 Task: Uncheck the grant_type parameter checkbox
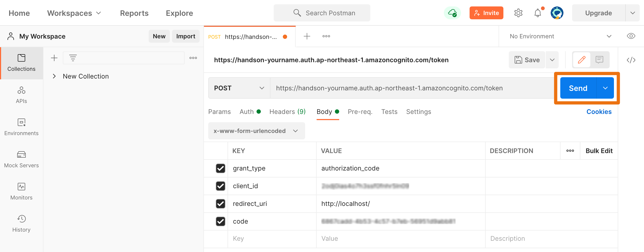click(x=221, y=168)
